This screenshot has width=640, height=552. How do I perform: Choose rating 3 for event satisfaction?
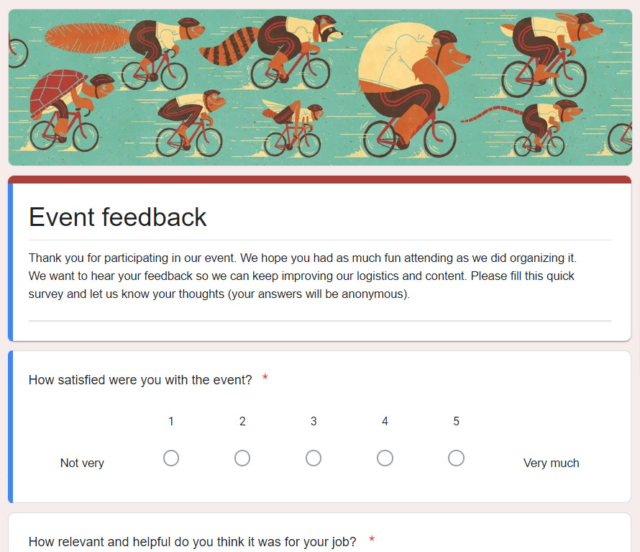click(x=313, y=458)
